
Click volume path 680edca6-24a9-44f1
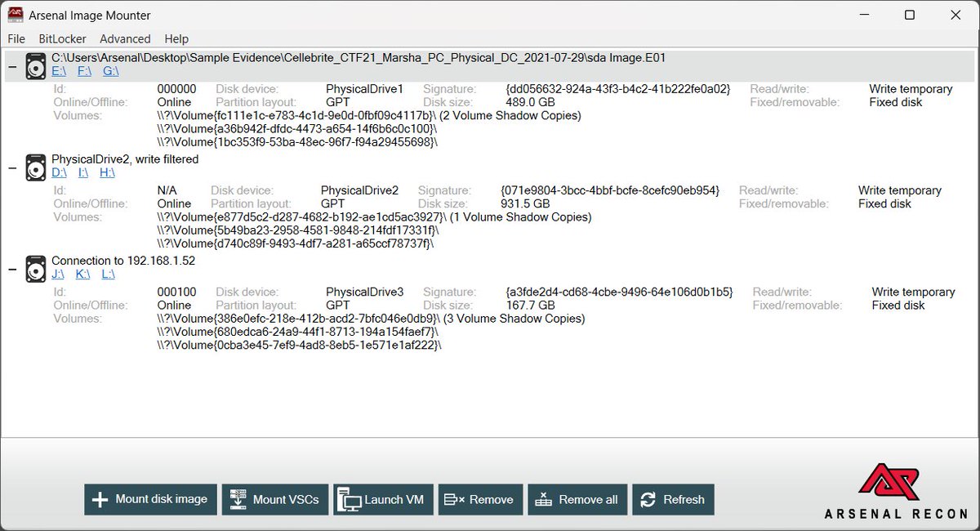tap(297, 332)
